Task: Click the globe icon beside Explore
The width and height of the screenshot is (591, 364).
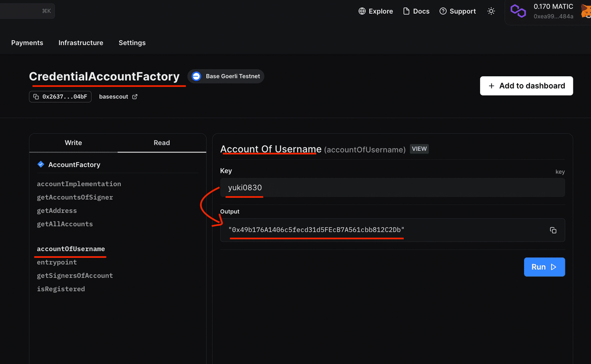Action: click(362, 11)
